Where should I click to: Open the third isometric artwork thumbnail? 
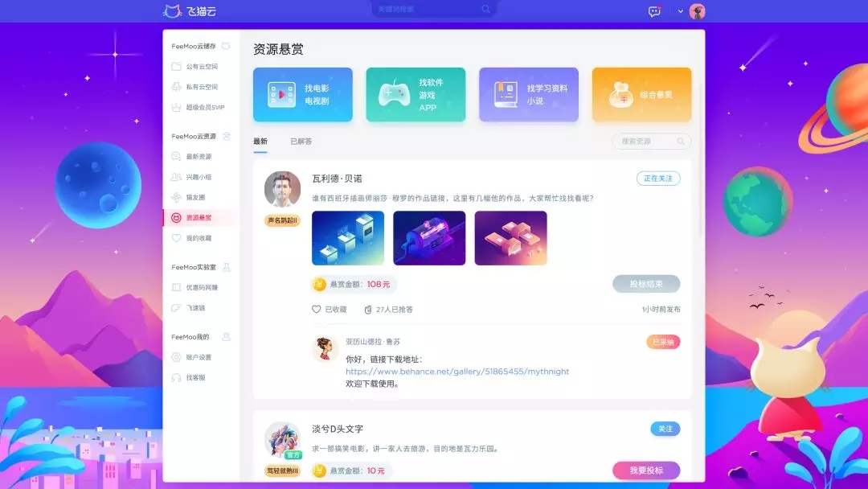[x=510, y=238]
